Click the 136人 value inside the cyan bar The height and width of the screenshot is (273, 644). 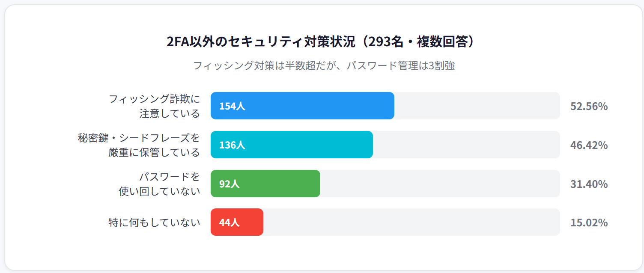pos(232,145)
